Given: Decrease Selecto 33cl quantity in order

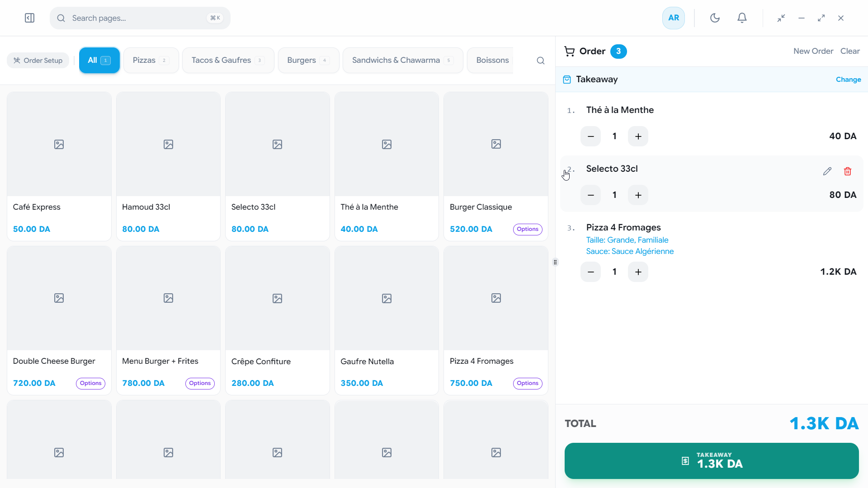Looking at the screenshot, I should [590, 195].
